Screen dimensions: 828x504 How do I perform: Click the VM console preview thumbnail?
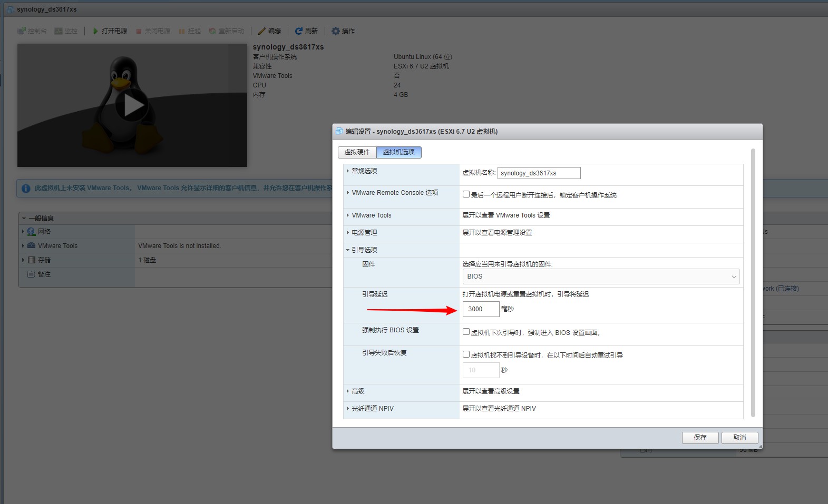132,105
